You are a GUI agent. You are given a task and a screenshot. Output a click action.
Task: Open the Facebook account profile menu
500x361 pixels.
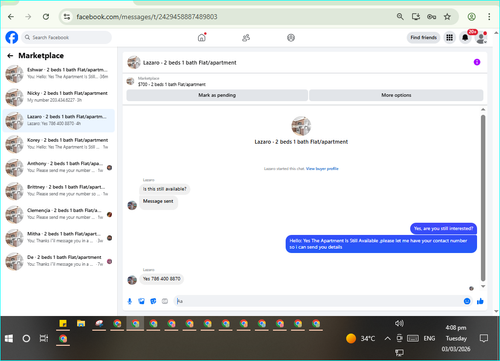(481, 38)
